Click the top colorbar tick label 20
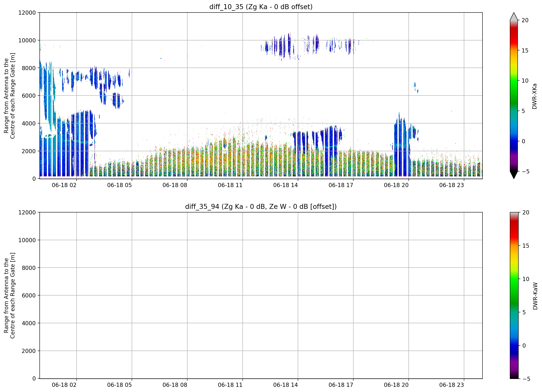Image resolution: width=542 pixels, height=392 pixels. click(525, 20)
